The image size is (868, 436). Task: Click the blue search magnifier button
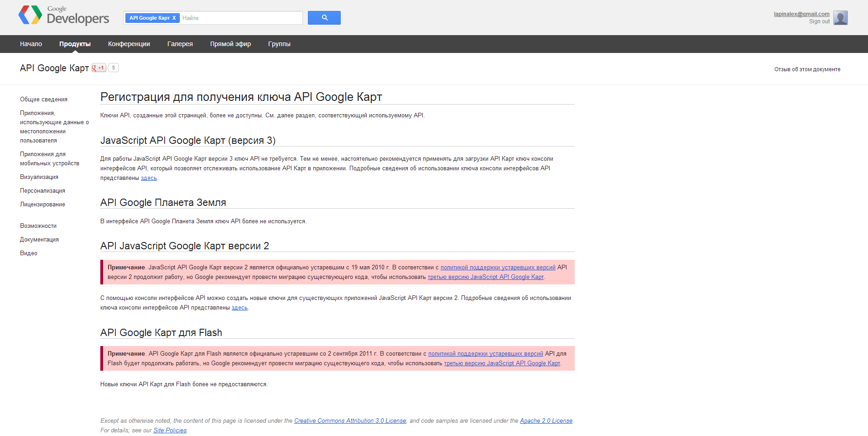click(x=324, y=18)
